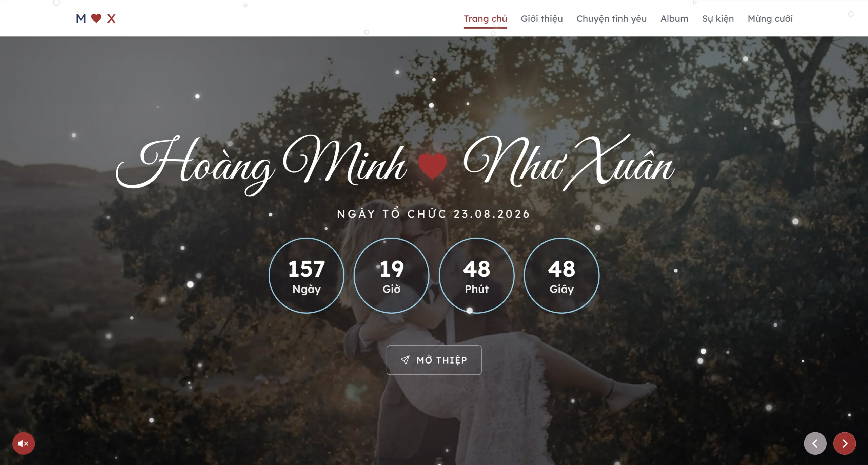Select the Trang chủ menu tab
868x465 pixels.
tap(486, 19)
